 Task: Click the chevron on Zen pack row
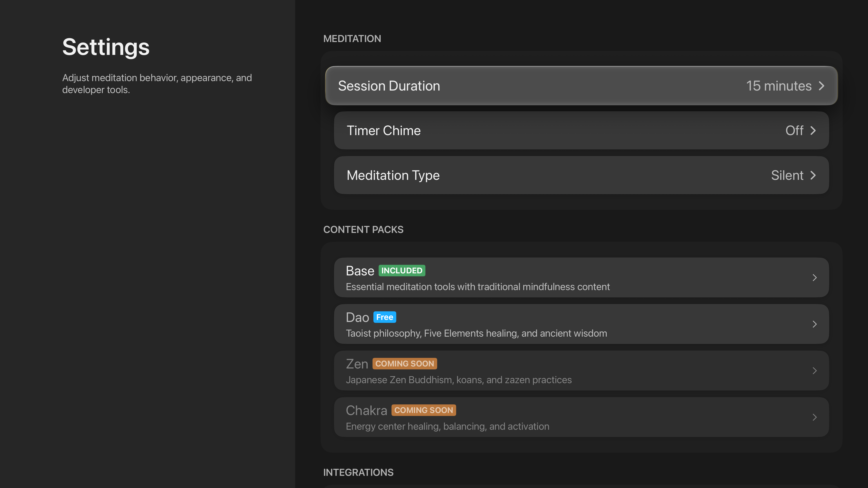[814, 371]
